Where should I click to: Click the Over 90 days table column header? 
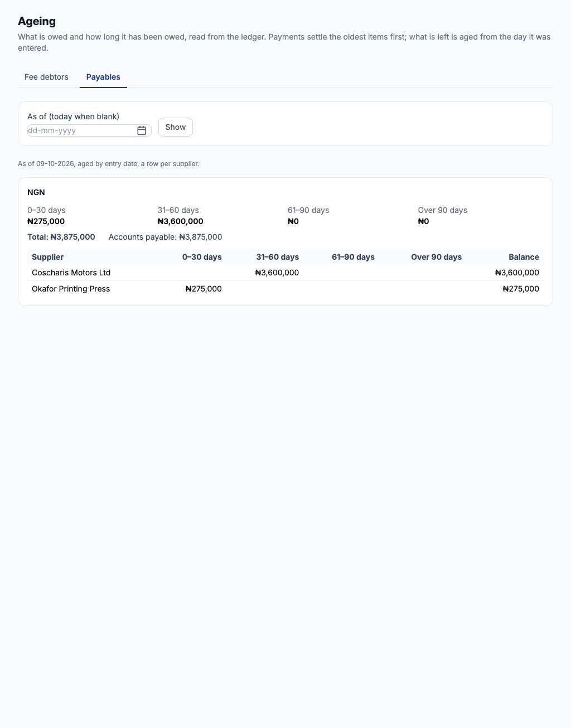point(436,257)
